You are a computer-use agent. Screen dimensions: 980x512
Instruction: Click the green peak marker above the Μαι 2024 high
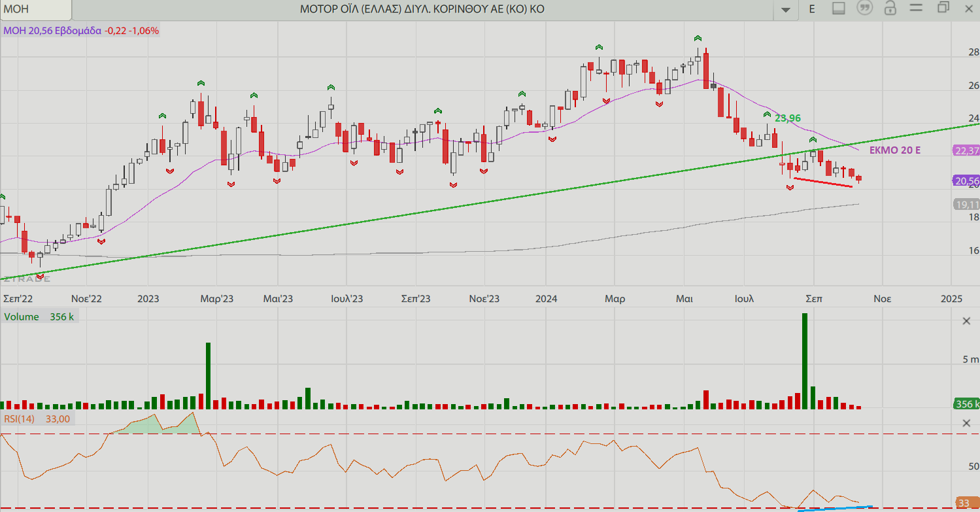click(698, 38)
